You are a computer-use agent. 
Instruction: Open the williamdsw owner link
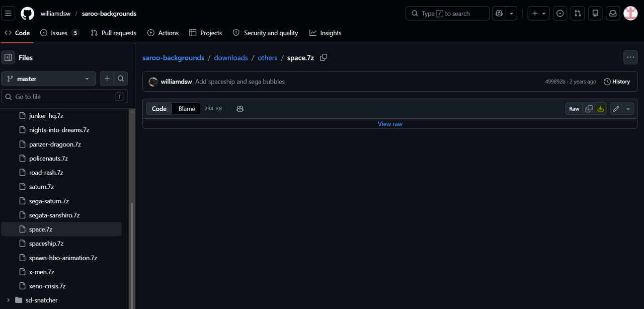click(x=55, y=14)
